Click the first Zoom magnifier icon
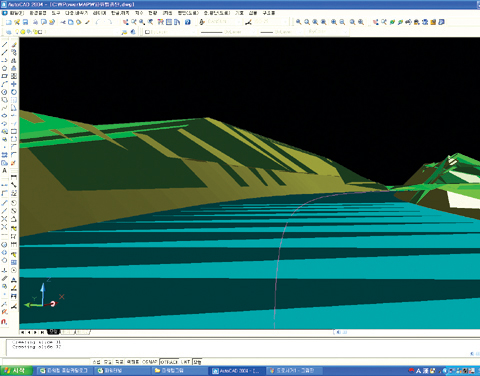The height and width of the screenshot is (376, 480). 299,22
